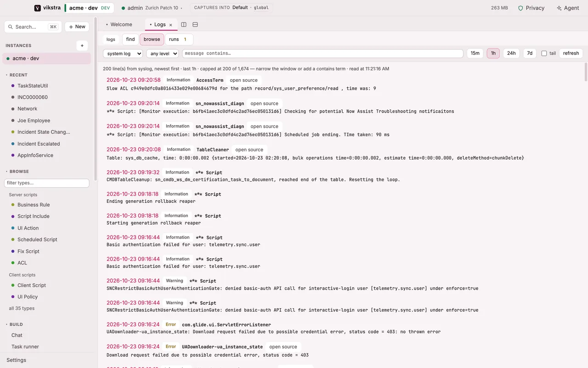Open recent item Joe Employee

(x=34, y=121)
